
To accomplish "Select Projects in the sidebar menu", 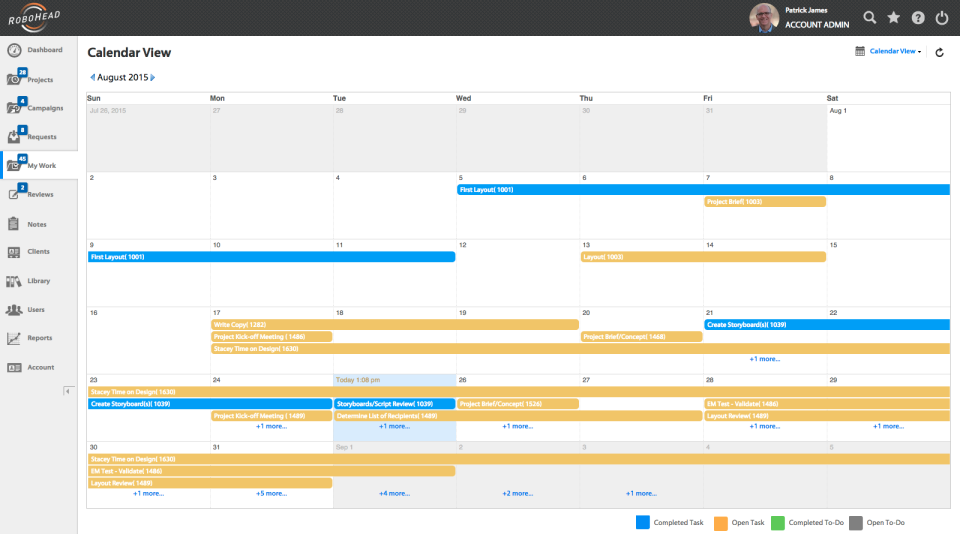I will tap(38, 79).
